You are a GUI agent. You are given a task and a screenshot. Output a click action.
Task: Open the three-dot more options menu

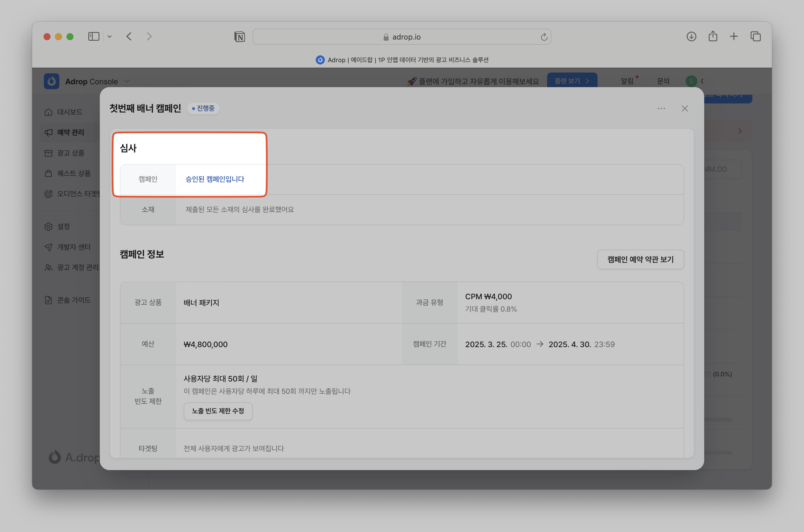tap(661, 109)
